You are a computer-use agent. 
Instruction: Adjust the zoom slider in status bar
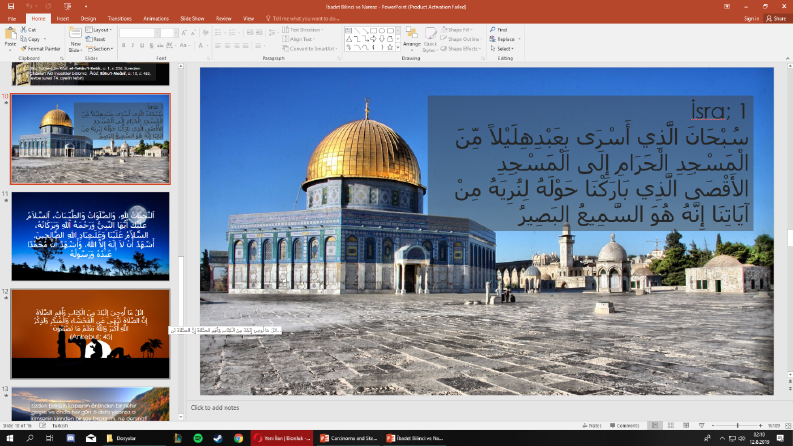pyautogui.click(x=737, y=425)
